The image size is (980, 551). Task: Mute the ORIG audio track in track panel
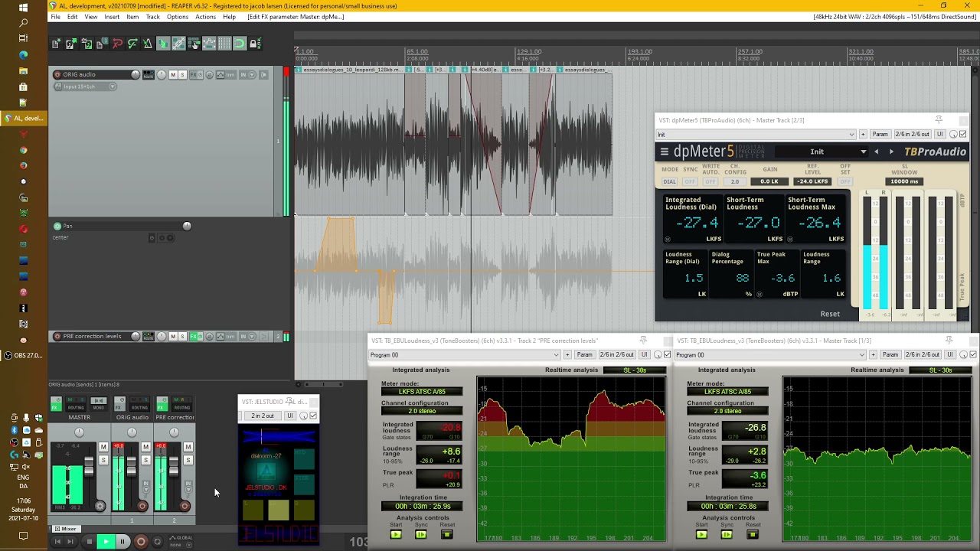[173, 74]
